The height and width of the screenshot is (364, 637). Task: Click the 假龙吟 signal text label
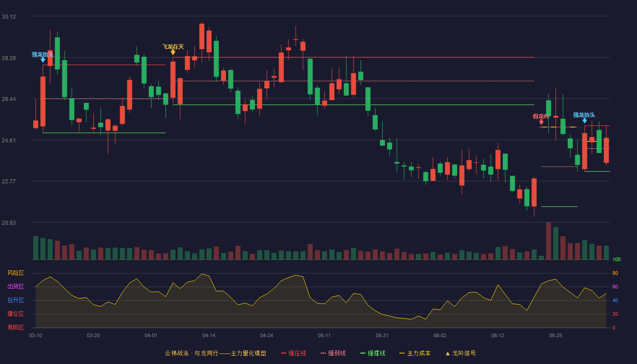541,116
